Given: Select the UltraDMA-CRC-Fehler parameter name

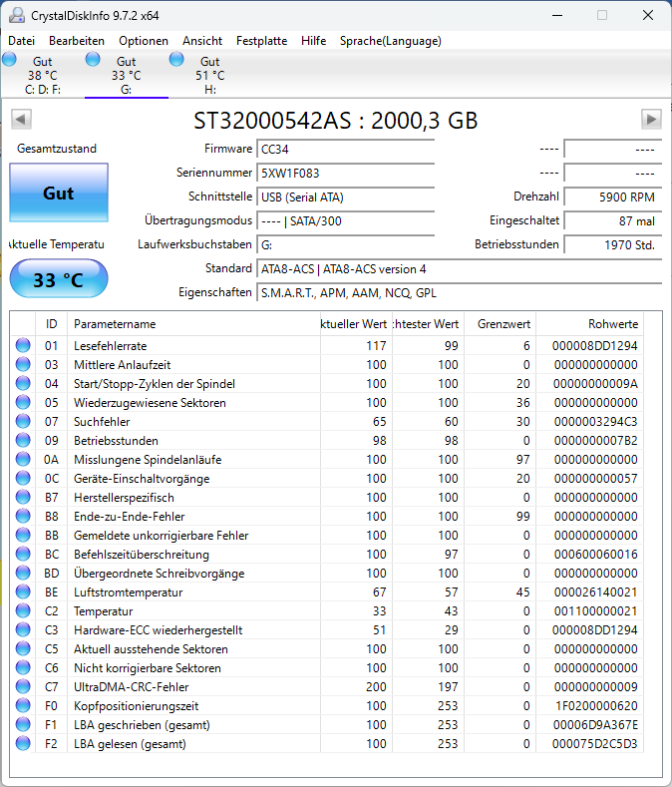Looking at the screenshot, I should (x=132, y=687).
